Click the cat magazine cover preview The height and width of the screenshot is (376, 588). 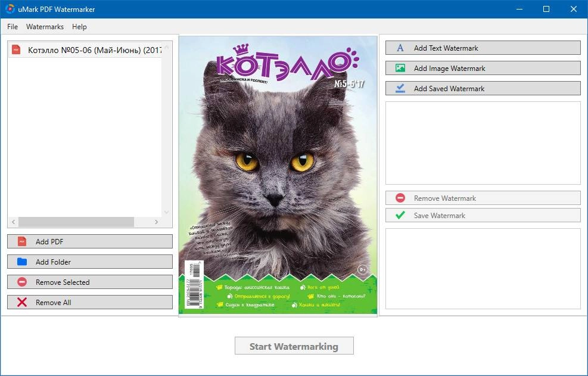pos(278,175)
